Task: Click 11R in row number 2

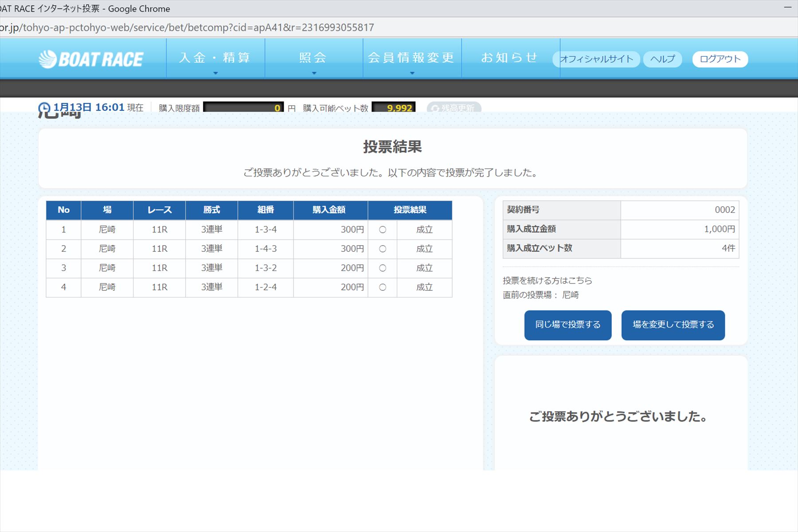Action: (159, 249)
